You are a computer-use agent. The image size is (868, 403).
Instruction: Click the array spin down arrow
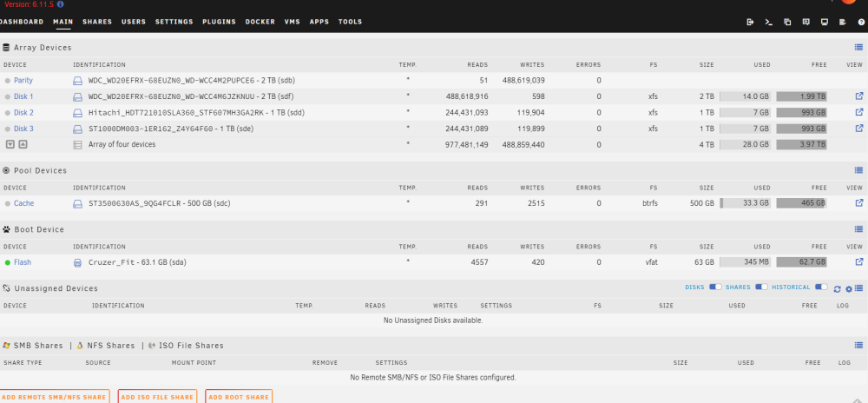[x=10, y=144]
